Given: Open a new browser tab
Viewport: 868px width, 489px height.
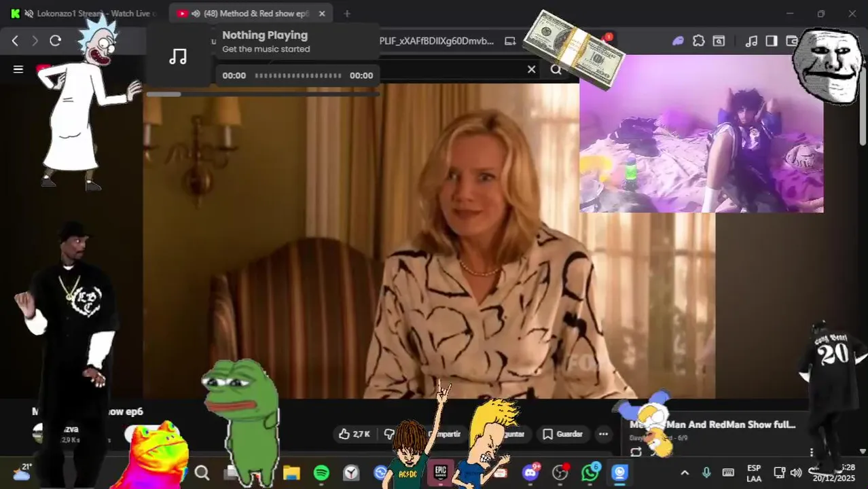Looking at the screenshot, I should (x=347, y=14).
